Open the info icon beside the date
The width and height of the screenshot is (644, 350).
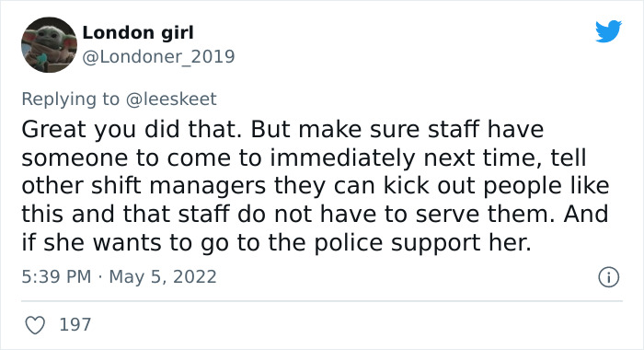click(x=608, y=277)
